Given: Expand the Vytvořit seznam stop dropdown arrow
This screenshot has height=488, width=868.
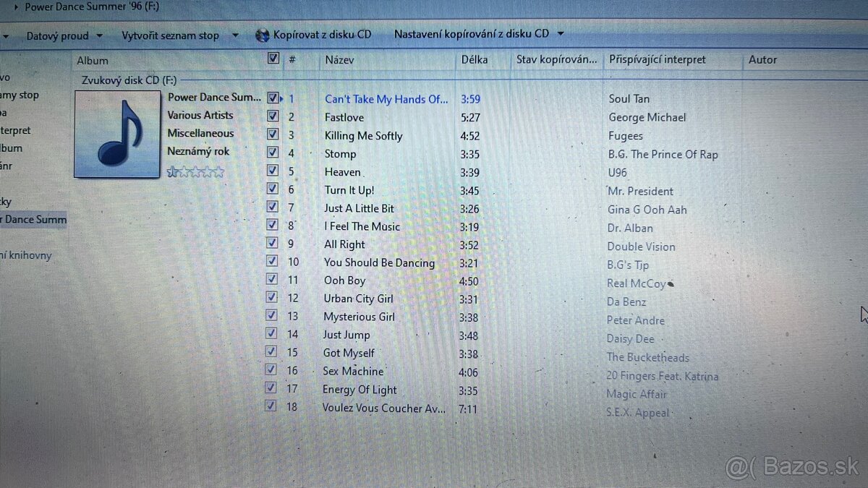Looking at the screenshot, I should tap(235, 35).
